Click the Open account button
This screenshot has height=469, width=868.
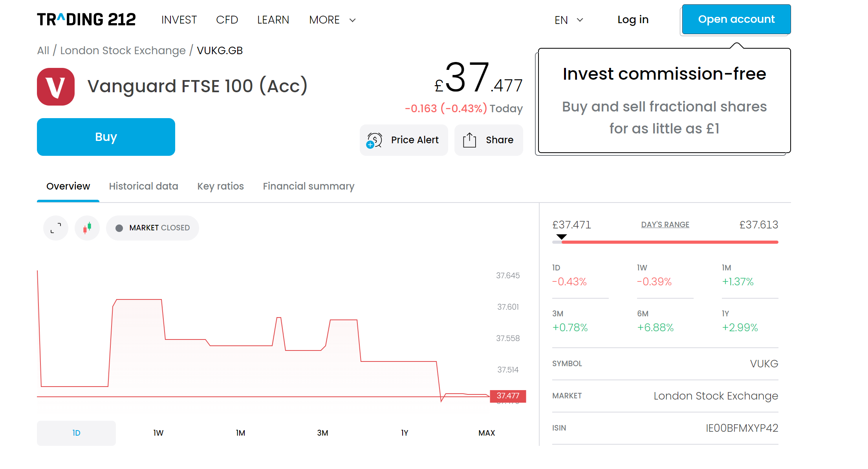click(x=736, y=19)
